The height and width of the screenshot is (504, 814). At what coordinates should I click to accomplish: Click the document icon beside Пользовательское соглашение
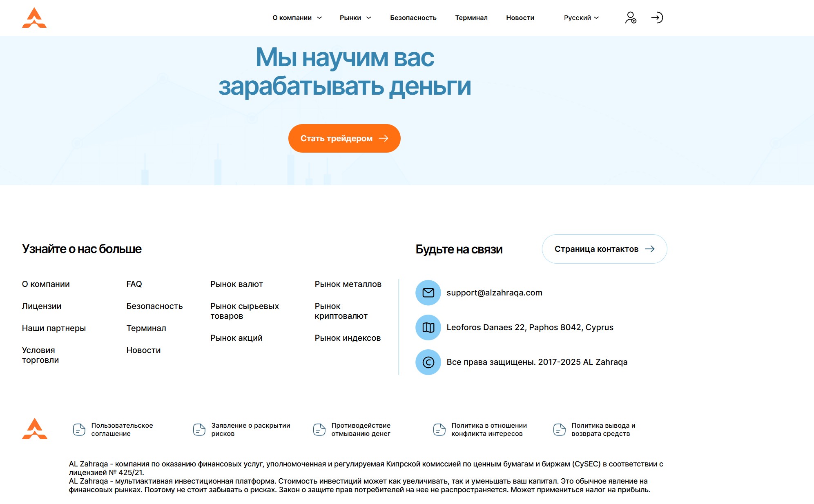tap(79, 429)
